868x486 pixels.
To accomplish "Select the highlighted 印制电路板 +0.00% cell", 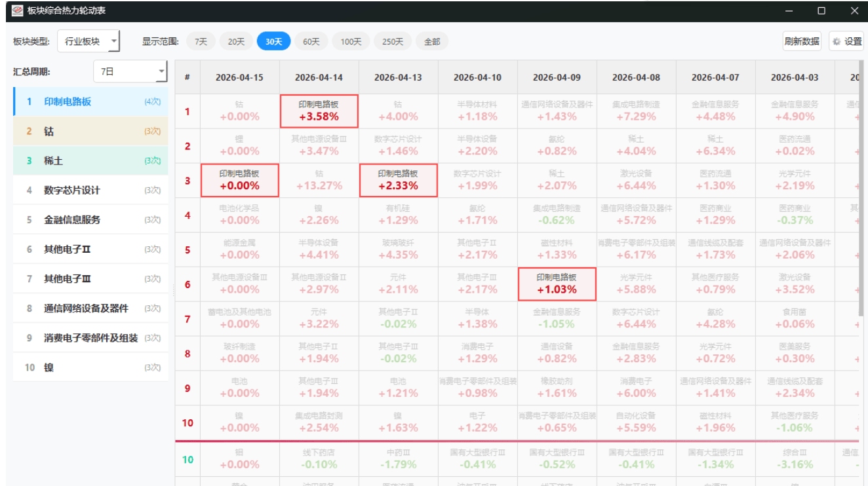I will point(240,180).
